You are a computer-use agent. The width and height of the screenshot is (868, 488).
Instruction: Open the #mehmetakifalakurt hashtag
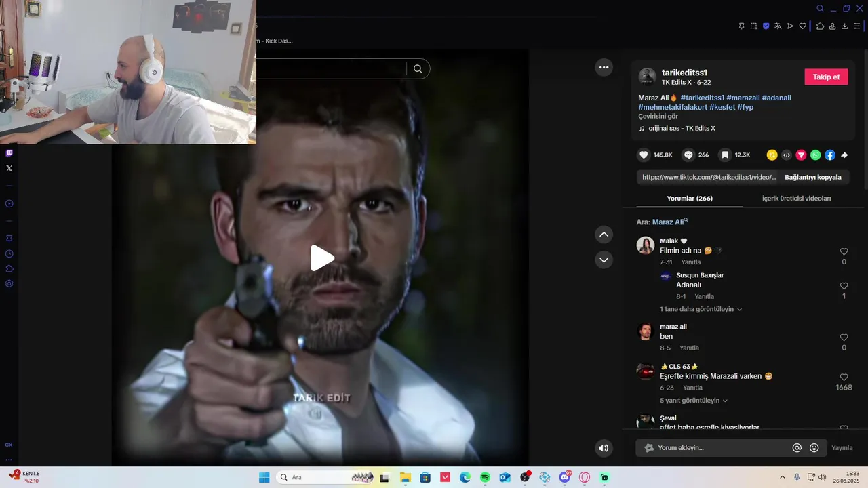(x=673, y=107)
